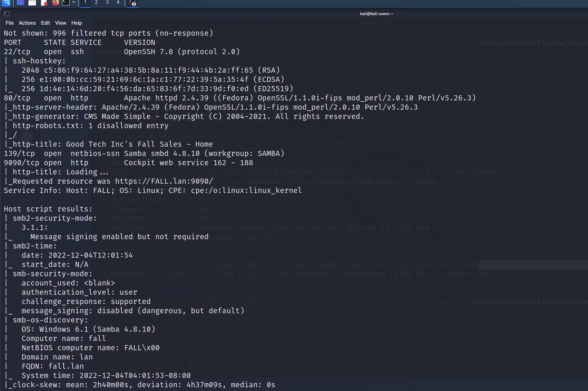588x391 pixels.
Task: Open the View menu
Action: point(61,23)
